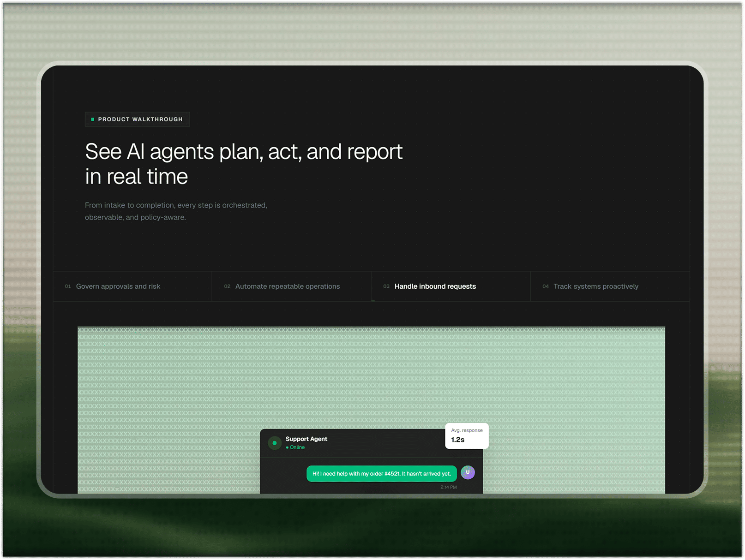
Task: Click the purple user avatar icon
Action: point(468,472)
